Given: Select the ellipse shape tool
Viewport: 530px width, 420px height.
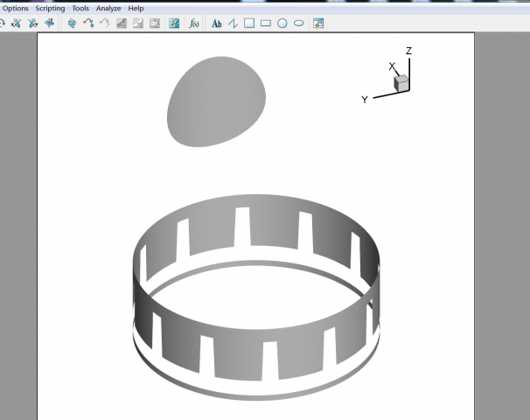Looking at the screenshot, I should pos(299,24).
